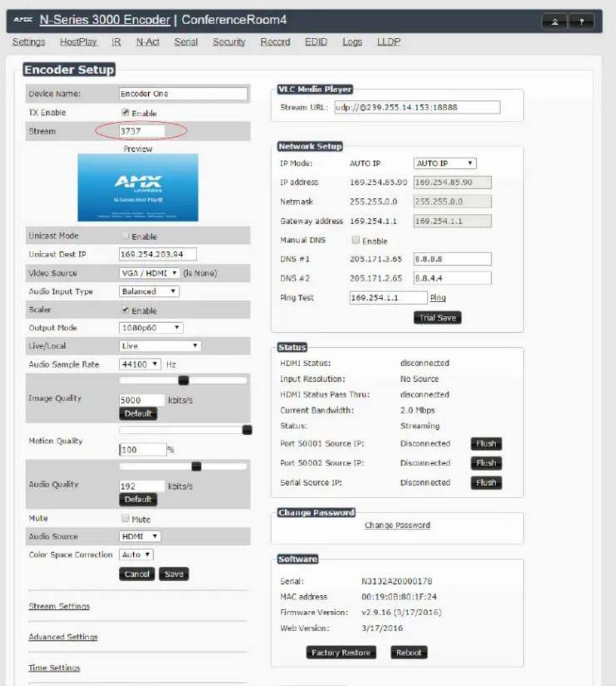Click the Device Name input field

[x=183, y=94]
